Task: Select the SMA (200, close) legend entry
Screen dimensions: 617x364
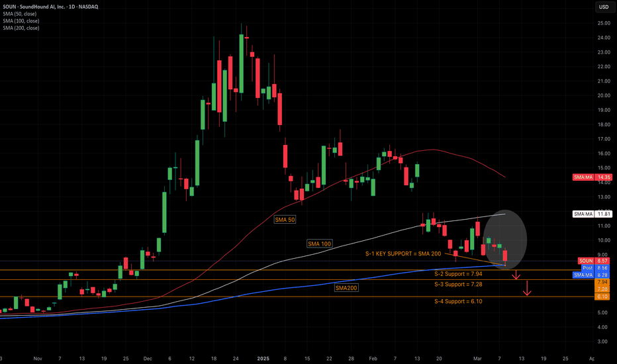Action: coord(21,28)
